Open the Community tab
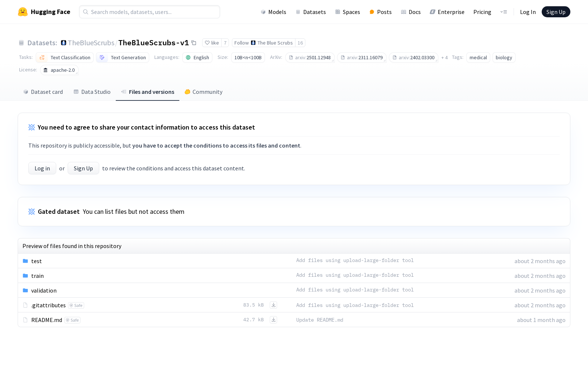The height and width of the screenshot is (368, 588). click(204, 92)
